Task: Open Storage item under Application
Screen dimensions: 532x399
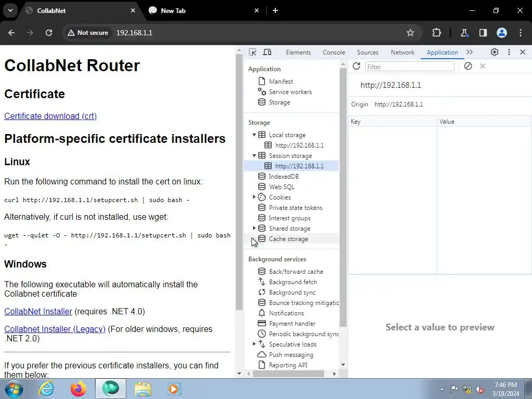Action: coord(279,102)
